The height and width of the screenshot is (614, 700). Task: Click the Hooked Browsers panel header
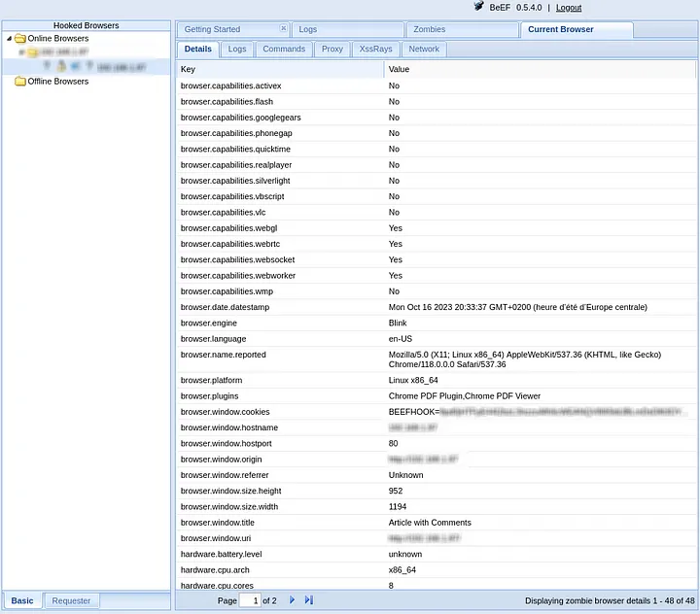(x=87, y=25)
